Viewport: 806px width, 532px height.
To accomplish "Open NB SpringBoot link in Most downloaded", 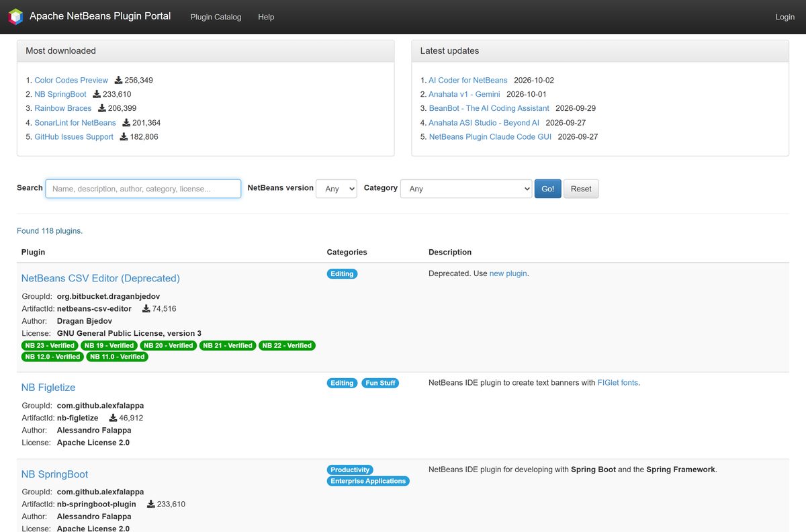I will coord(60,94).
